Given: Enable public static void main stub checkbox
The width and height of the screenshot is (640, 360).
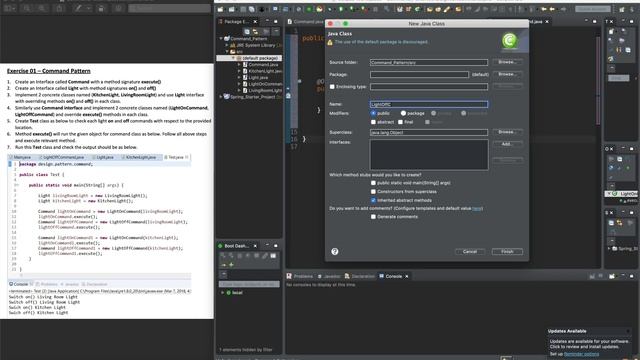Looking at the screenshot, I should point(373,183).
